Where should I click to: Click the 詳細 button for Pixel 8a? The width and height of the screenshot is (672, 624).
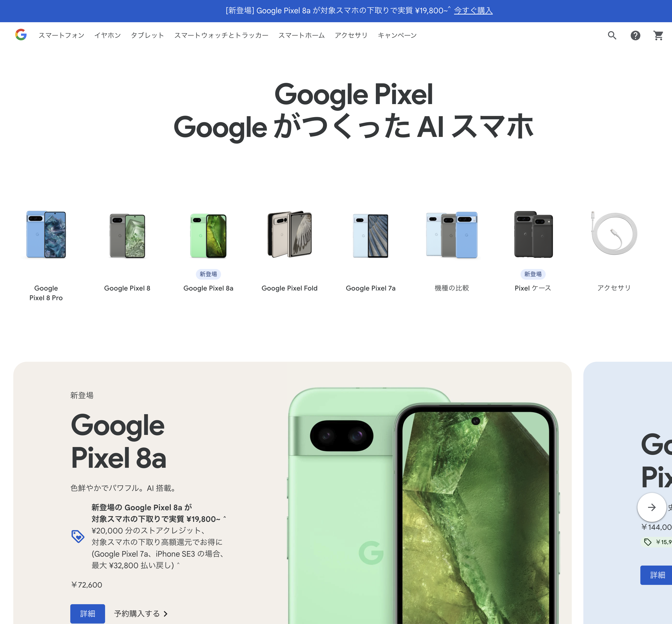click(87, 614)
